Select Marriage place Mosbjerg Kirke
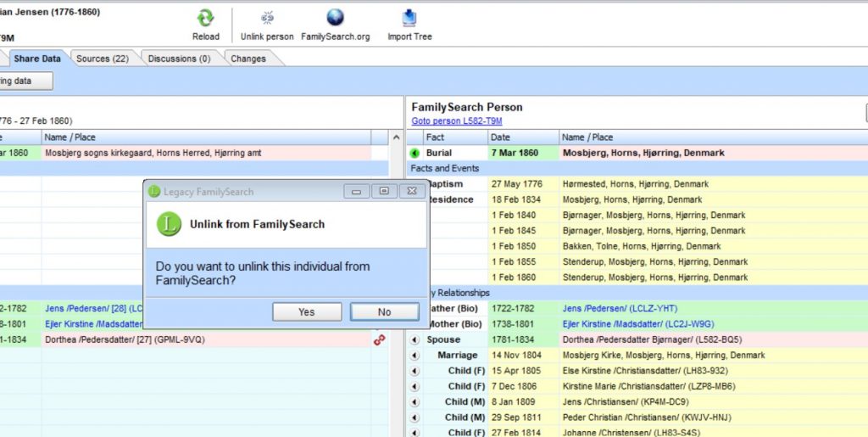 pyautogui.click(x=664, y=355)
